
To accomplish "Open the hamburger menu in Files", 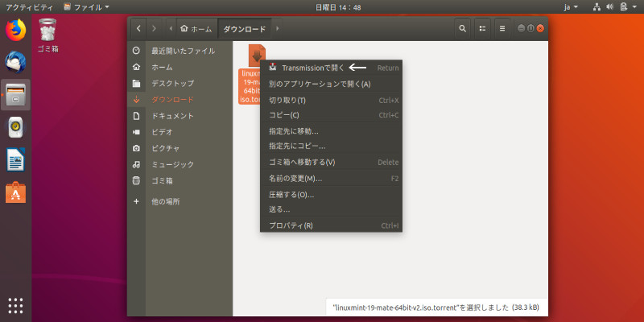I will click(502, 28).
